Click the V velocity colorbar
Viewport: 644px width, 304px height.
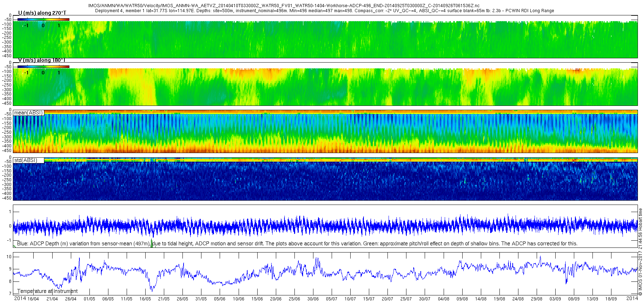coord(43,67)
